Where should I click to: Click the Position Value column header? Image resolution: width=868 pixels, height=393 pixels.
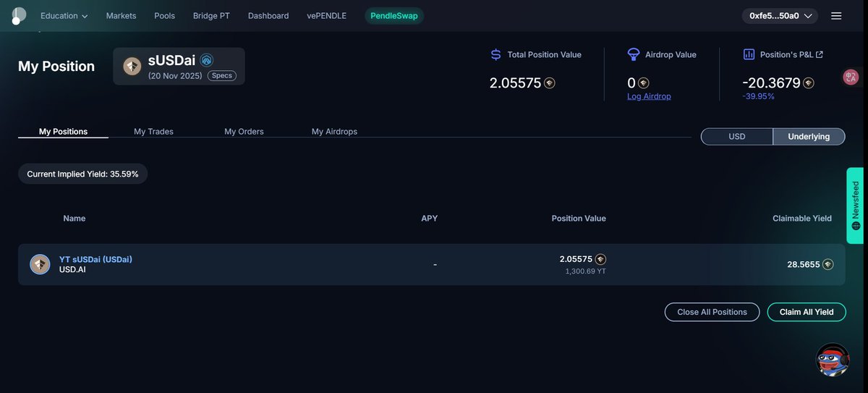tap(579, 219)
